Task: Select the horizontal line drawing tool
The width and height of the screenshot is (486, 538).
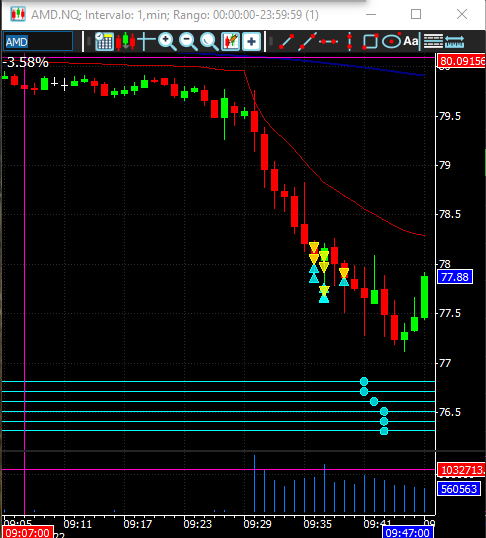Action: pyautogui.click(x=328, y=42)
